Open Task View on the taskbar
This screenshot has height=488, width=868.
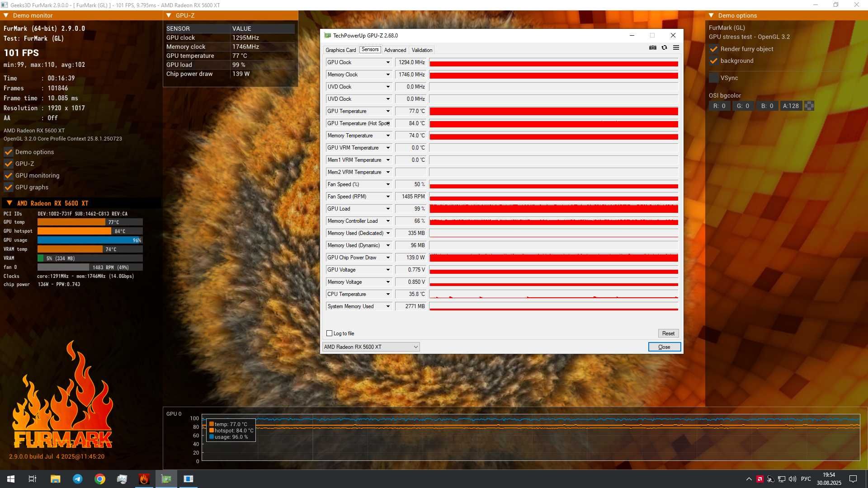click(x=33, y=479)
